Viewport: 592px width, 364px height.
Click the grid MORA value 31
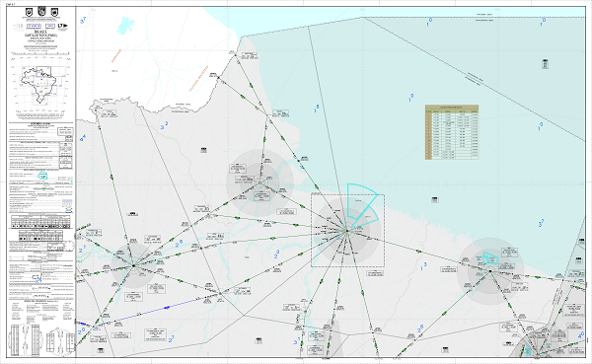click(x=297, y=340)
